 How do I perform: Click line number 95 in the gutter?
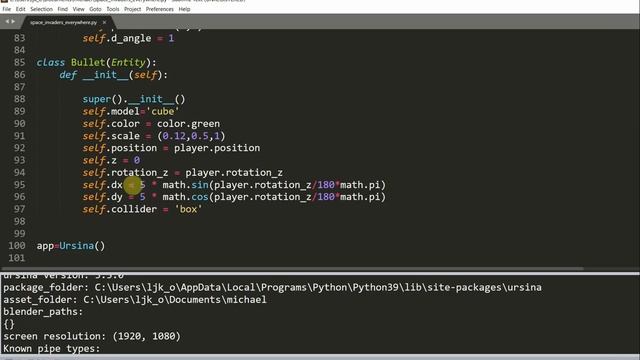pos(19,184)
